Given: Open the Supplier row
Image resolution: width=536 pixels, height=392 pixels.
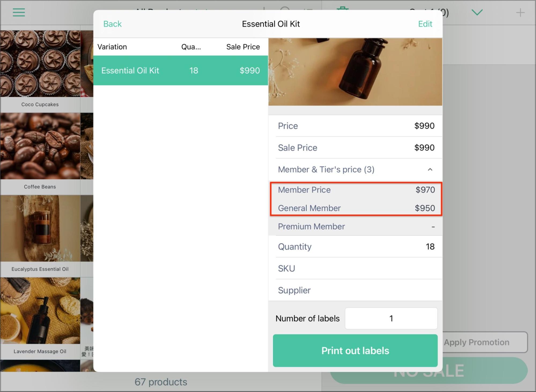Looking at the screenshot, I should [x=356, y=290].
